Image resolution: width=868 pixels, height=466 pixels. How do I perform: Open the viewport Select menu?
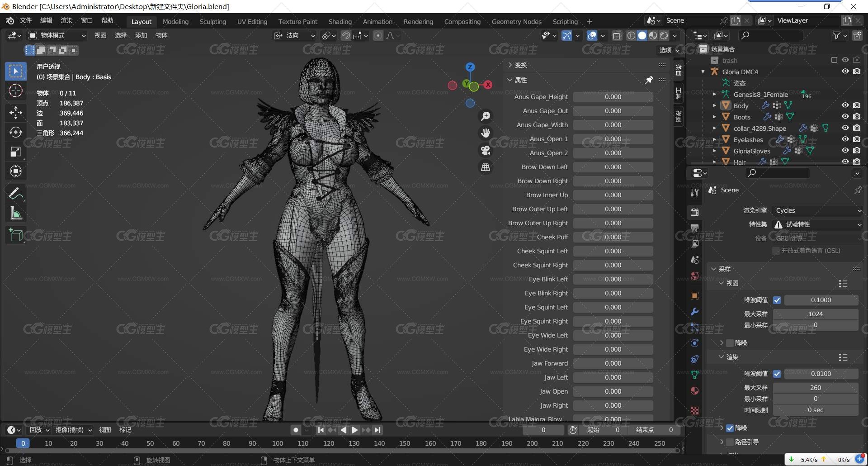tap(121, 35)
